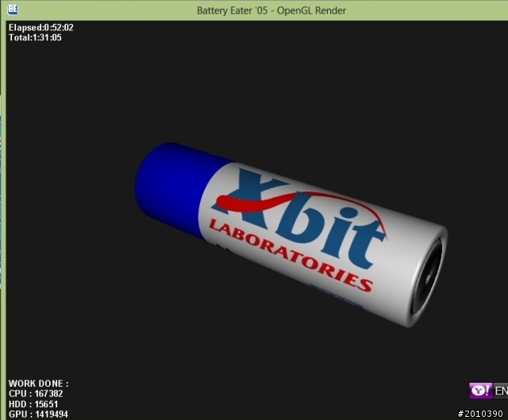Click the WORK DONE : heading
Viewport: 508px width, 420px height.
point(39,383)
